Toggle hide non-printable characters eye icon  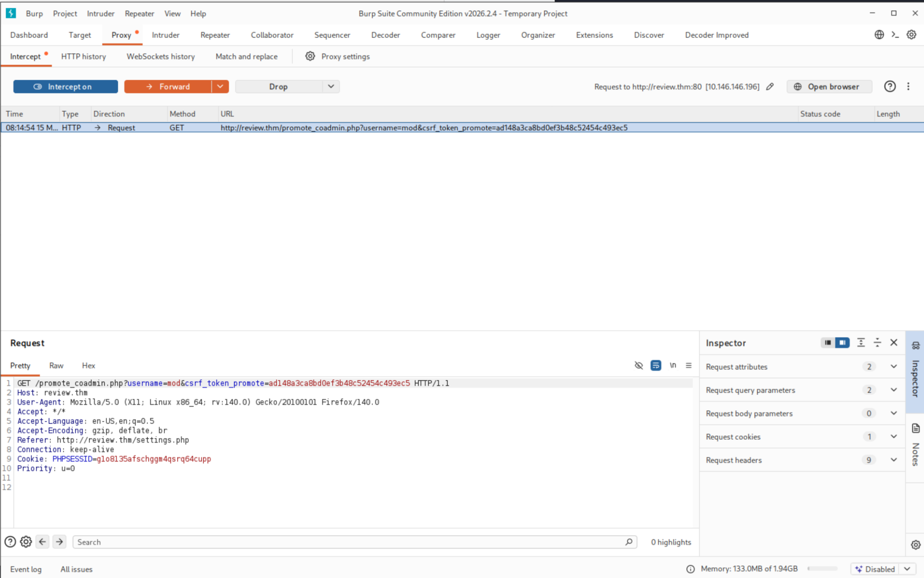[x=639, y=365]
